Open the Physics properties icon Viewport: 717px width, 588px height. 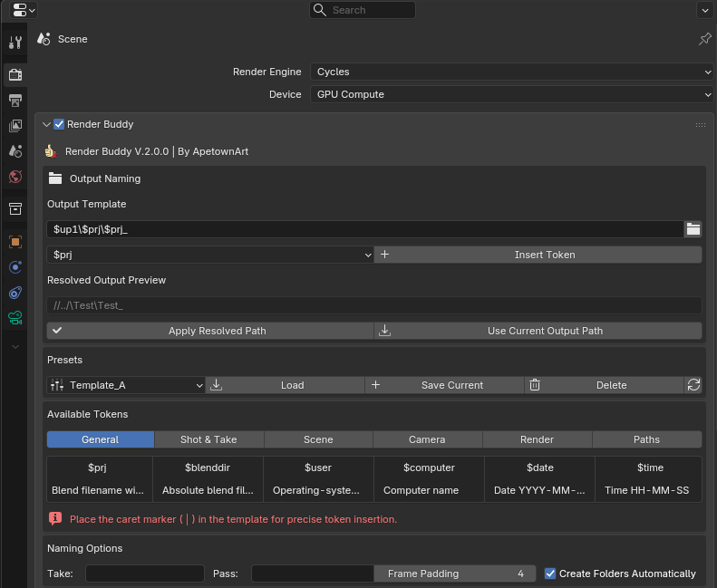click(x=15, y=267)
